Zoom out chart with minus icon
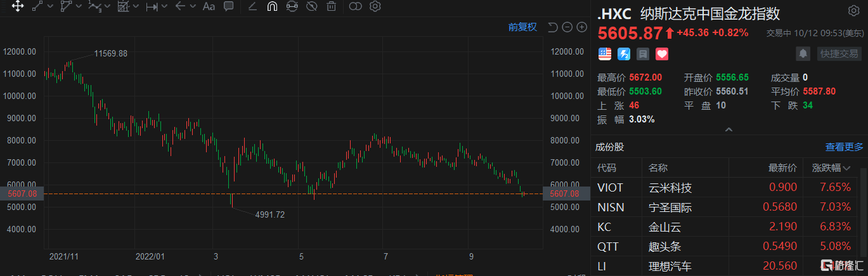Viewport: 868px width, 276px height. pyautogui.click(x=567, y=27)
